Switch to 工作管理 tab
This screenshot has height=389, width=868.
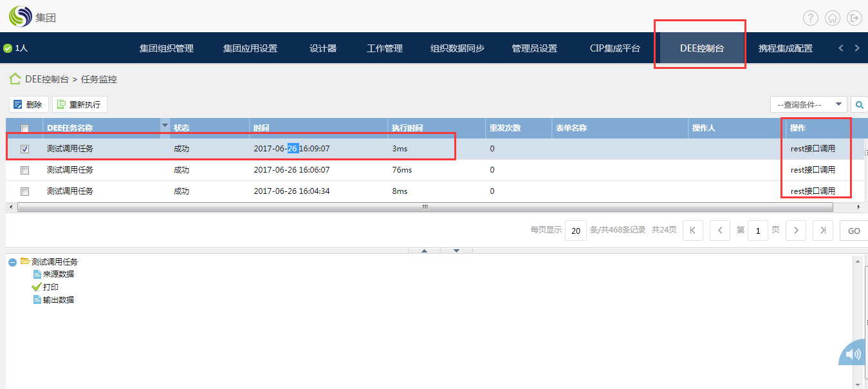(385, 48)
